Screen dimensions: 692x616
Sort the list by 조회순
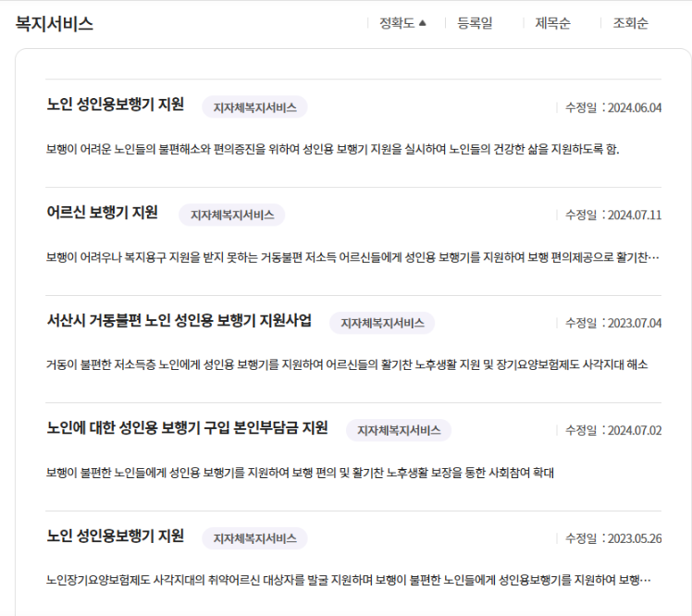tap(630, 24)
